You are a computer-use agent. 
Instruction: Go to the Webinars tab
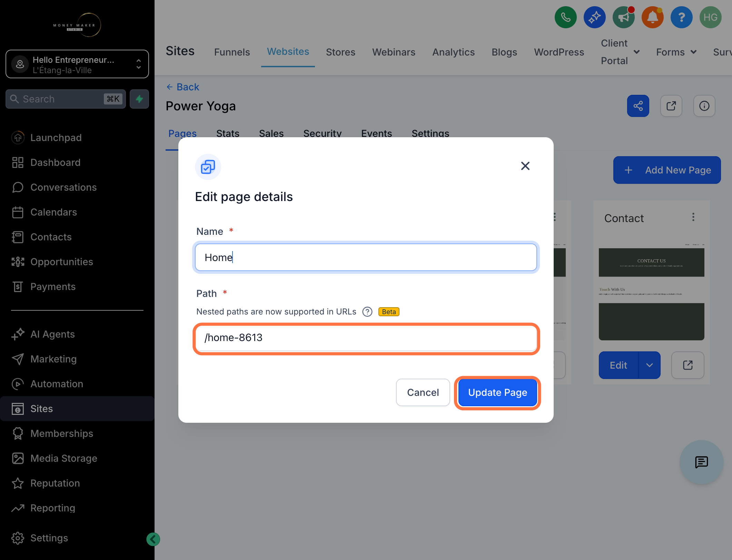394,52
